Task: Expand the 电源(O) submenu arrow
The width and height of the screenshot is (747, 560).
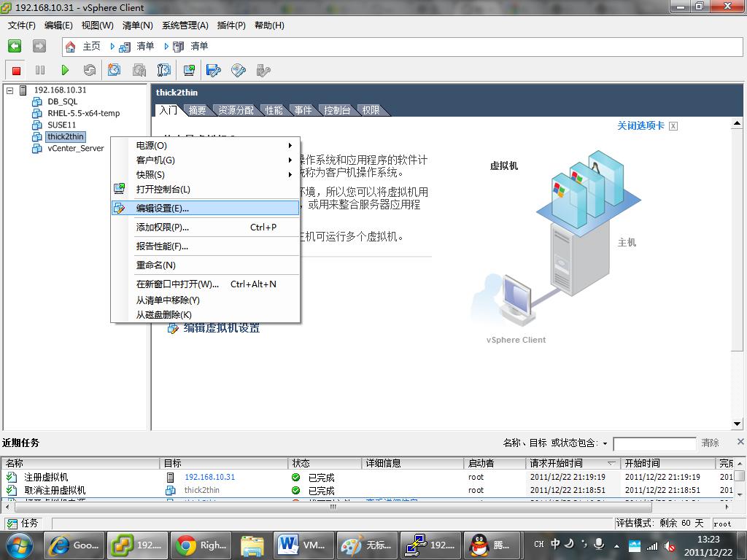Action: tap(290, 146)
